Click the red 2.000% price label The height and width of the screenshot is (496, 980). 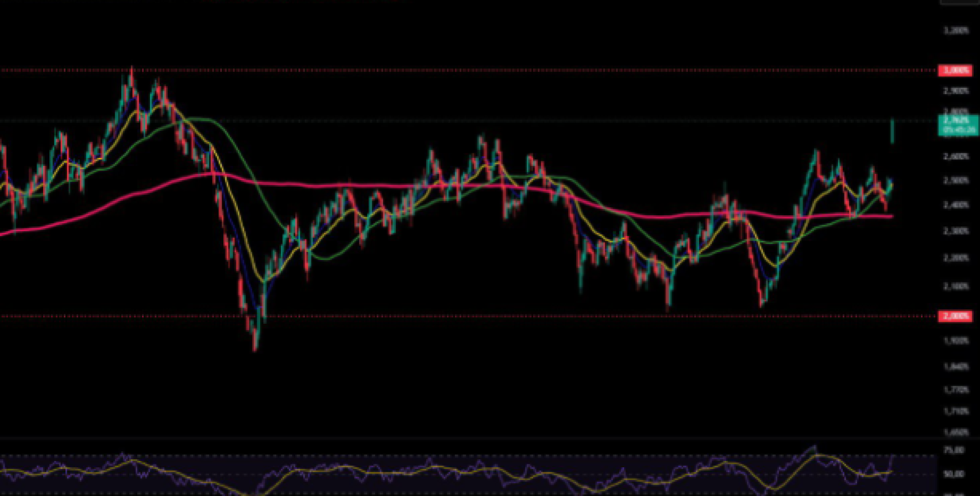coord(955,316)
